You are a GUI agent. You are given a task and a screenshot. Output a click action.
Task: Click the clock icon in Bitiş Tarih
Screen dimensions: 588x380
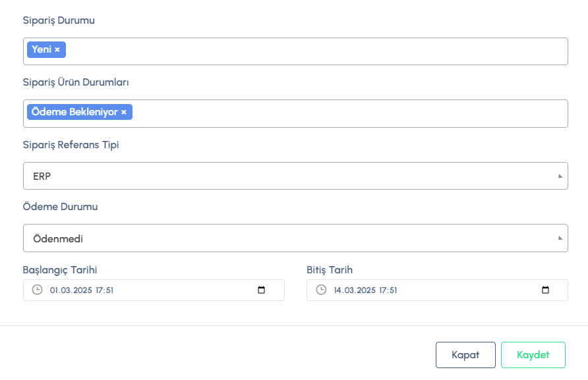(x=321, y=290)
